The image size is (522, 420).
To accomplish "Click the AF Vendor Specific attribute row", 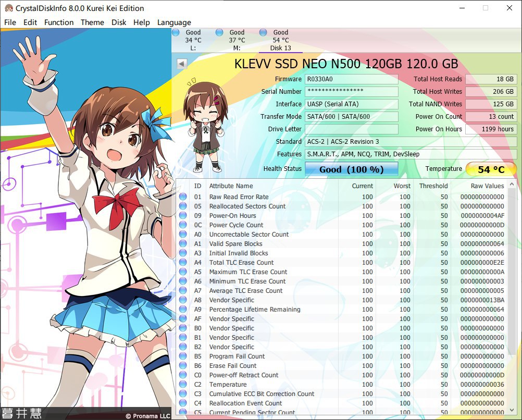I will [342, 319].
